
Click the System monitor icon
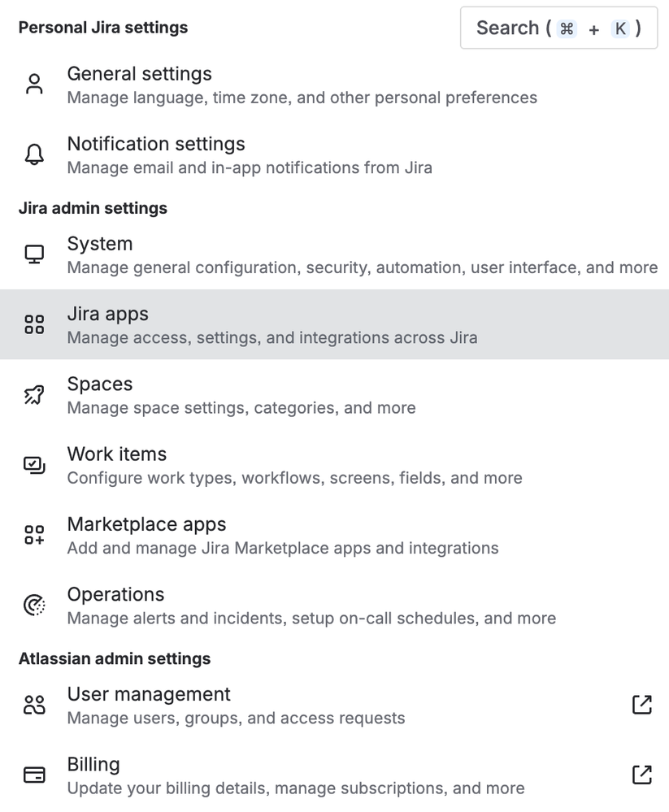[x=33, y=253]
